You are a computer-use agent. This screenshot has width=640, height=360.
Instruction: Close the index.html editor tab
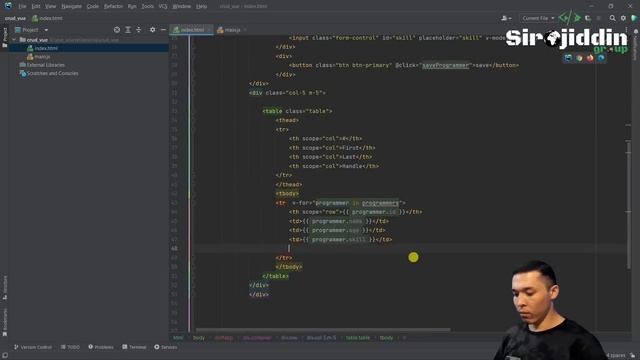click(x=209, y=30)
